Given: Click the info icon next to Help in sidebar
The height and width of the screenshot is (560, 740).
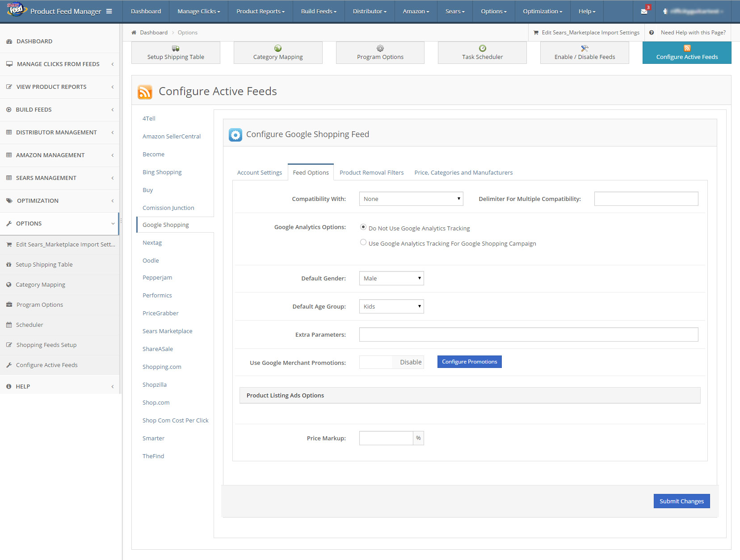Looking at the screenshot, I should tap(8, 387).
